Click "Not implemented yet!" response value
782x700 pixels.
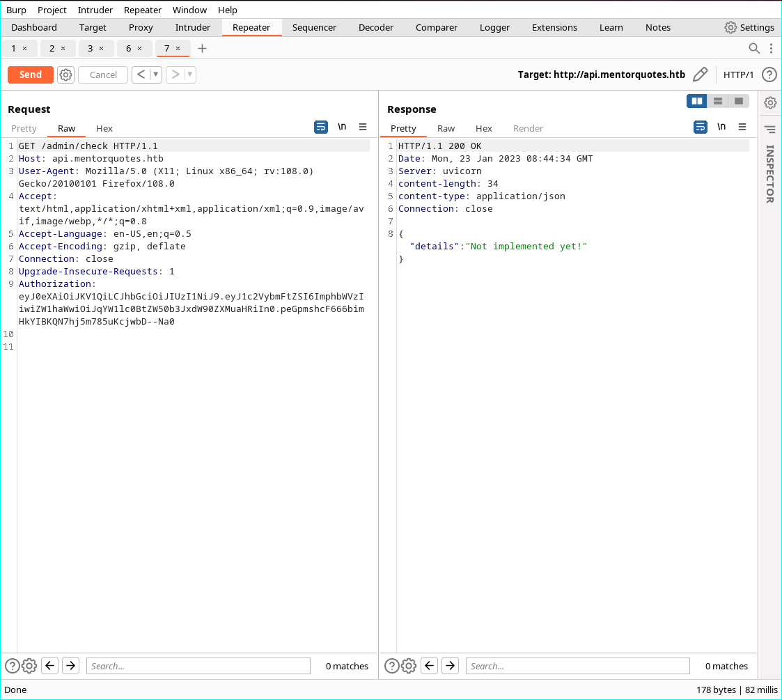pyautogui.click(x=526, y=247)
